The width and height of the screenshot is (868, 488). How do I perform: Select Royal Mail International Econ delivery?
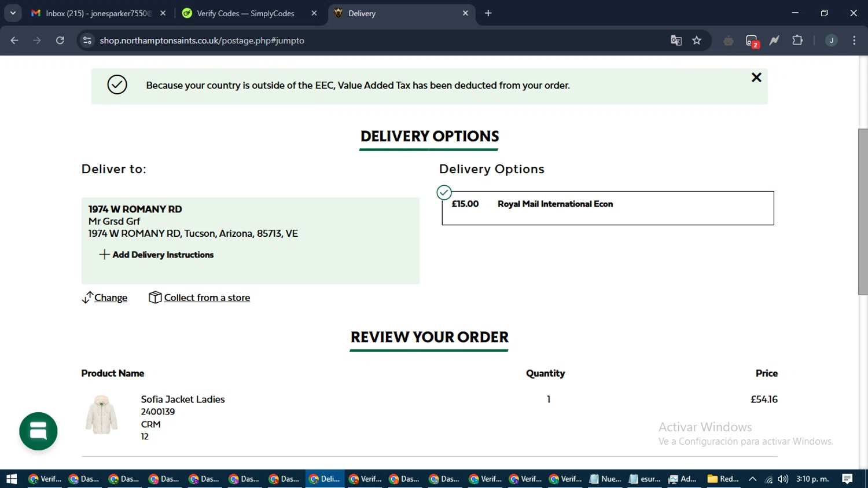pos(608,208)
